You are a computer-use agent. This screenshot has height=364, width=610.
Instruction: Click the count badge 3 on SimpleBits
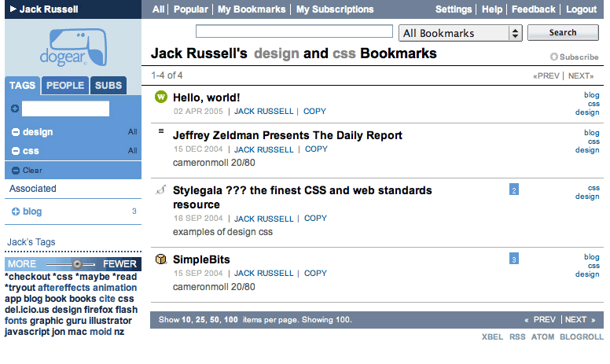514,259
